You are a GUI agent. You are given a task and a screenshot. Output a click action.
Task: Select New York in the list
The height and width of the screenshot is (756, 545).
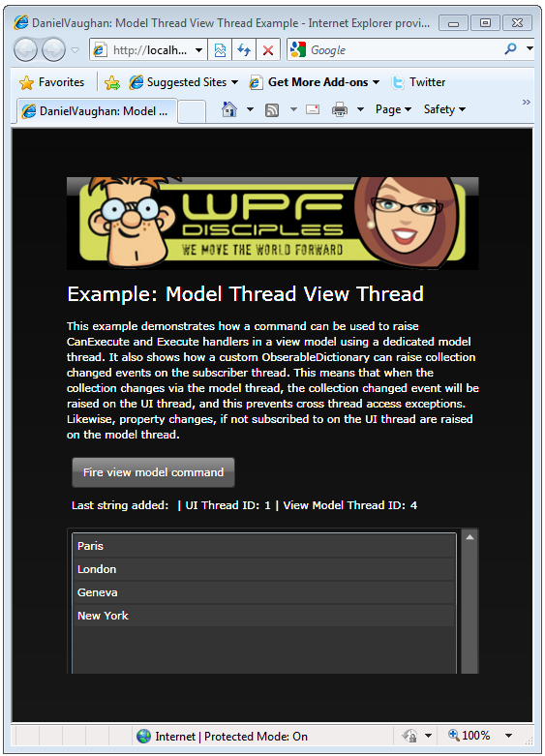click(x=264, y=616)
